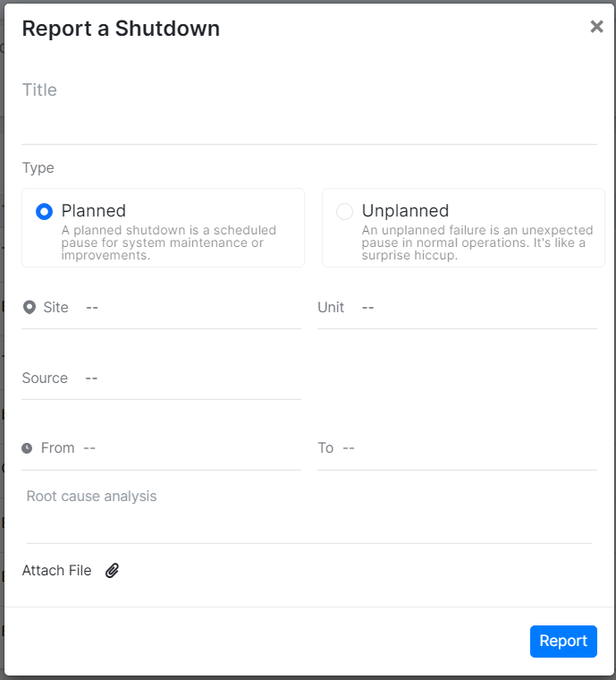Select the Planned radio button

click(44, 212)
